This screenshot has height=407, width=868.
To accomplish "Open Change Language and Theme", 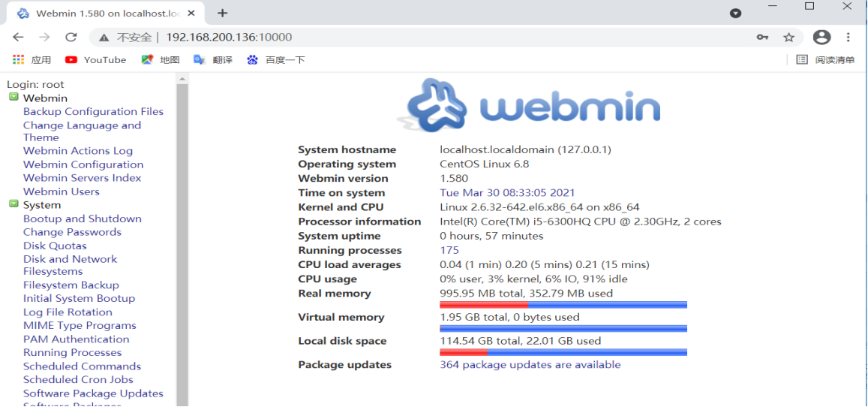I will (x=82, y=131).
